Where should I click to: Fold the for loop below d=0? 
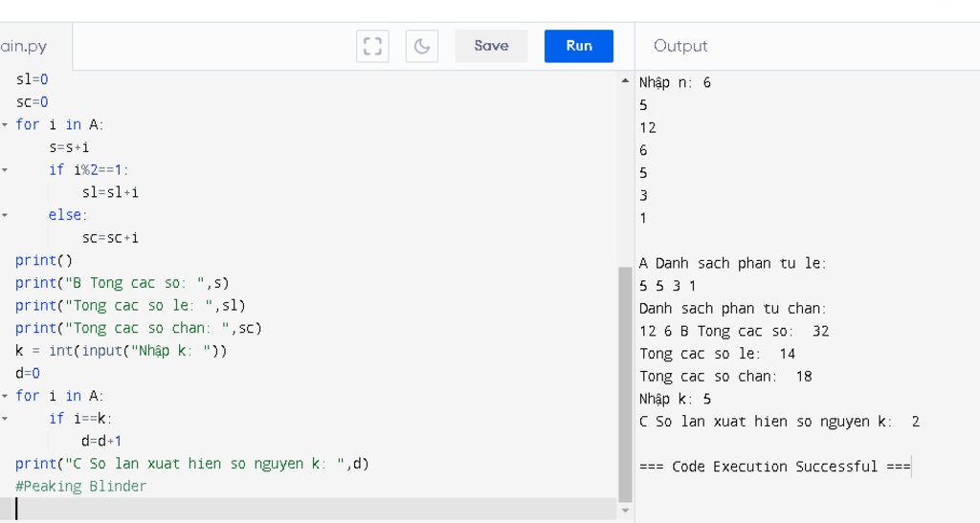[5, 396]
